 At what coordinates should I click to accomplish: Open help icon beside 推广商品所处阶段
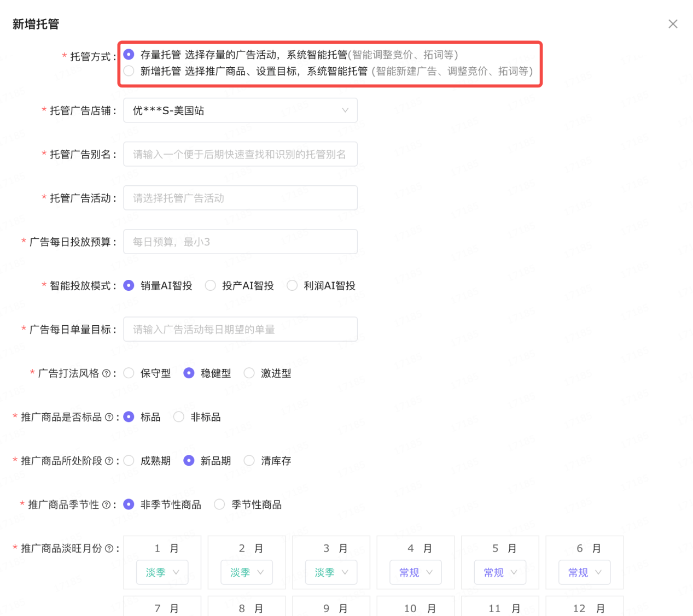coord(109,461)
